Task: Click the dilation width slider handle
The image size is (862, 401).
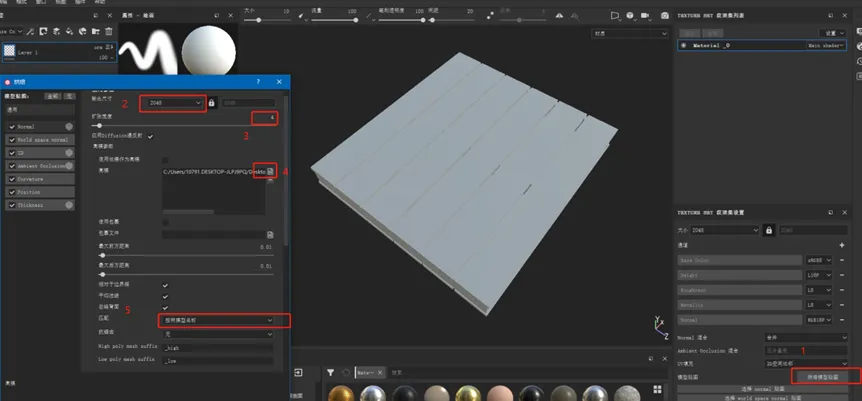Action: tap(102, 125)
